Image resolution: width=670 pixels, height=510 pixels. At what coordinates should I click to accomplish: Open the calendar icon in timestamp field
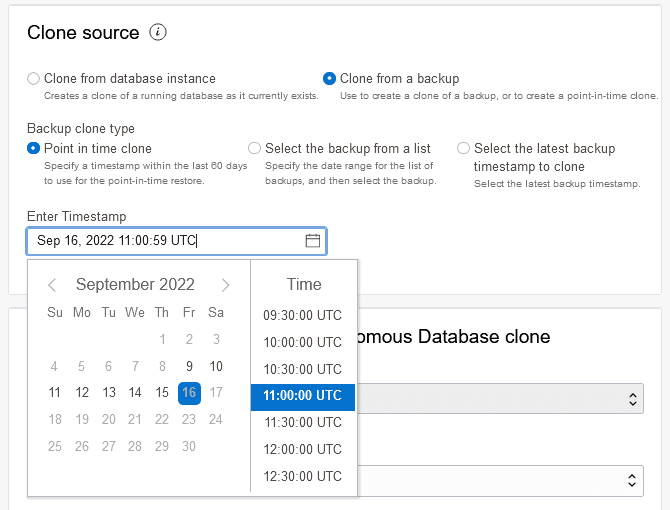click(312, 240)
